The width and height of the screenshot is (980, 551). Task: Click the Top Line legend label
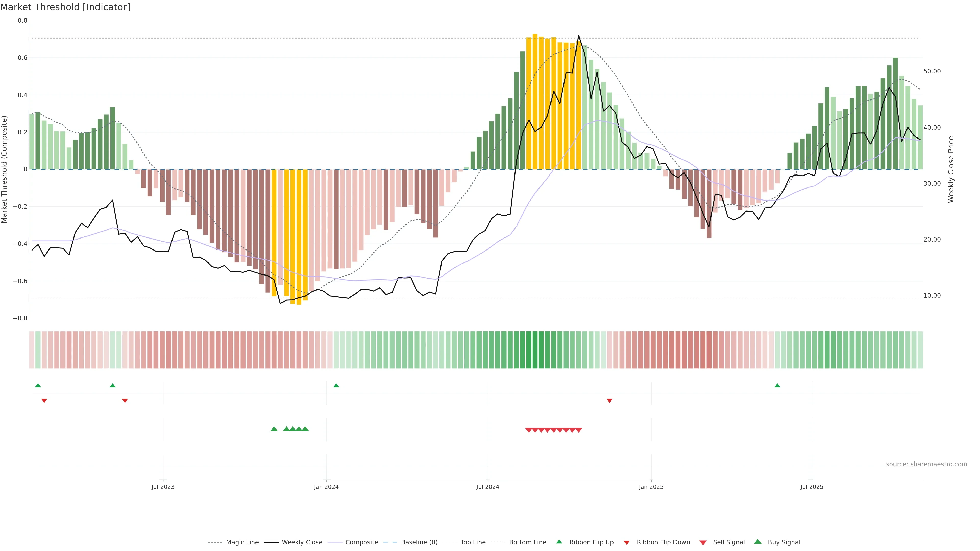tap(473, 542)
